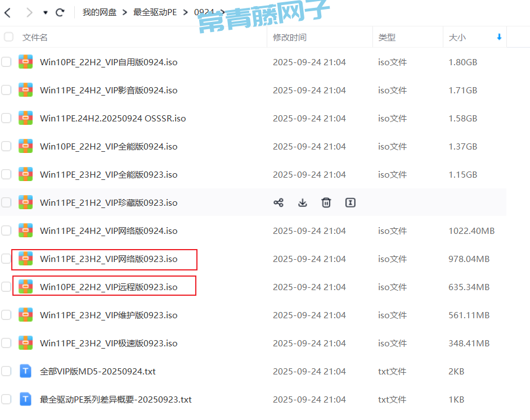Check the box for Win11PE_24H2_VIP影音版0924.iso
Image resolution: width=530 pixels, height=420 pixels.
click(6, 90)
